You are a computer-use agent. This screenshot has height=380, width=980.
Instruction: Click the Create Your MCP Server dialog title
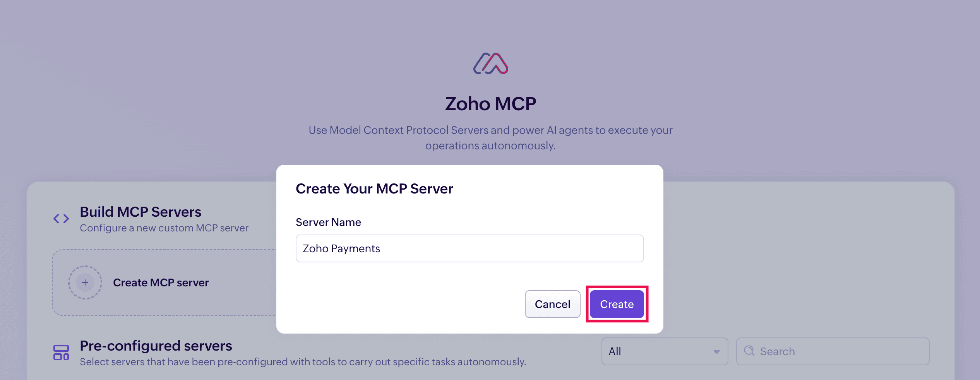point(374,189)
